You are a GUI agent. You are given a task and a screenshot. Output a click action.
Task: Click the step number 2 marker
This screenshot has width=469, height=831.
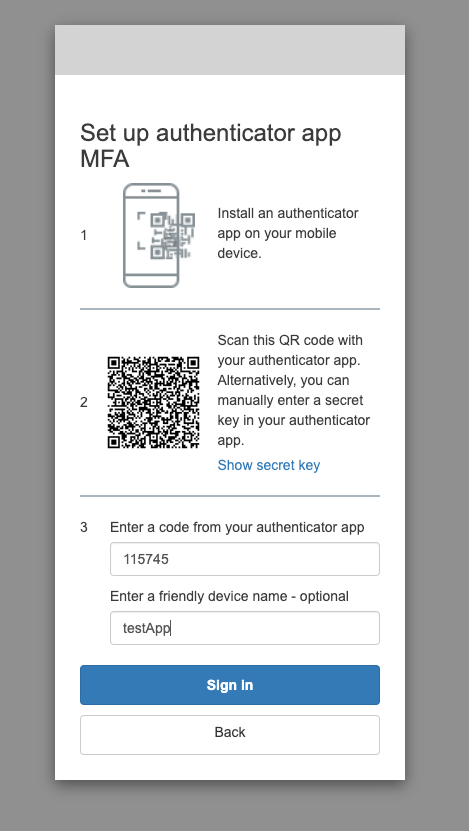point(84,402)
